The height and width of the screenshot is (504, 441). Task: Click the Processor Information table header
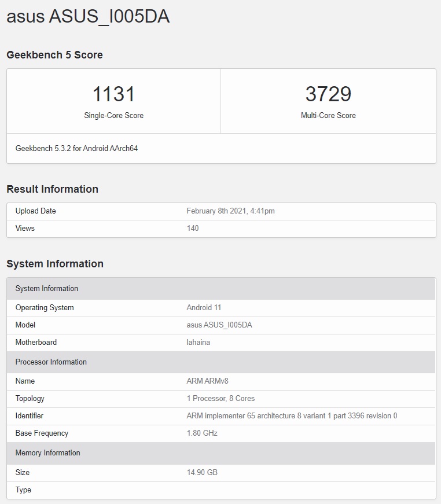51,362
